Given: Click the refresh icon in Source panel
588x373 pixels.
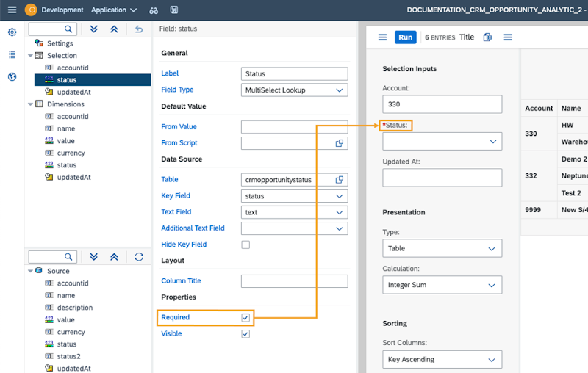Looking at the screenshot, I should point(139,257).
